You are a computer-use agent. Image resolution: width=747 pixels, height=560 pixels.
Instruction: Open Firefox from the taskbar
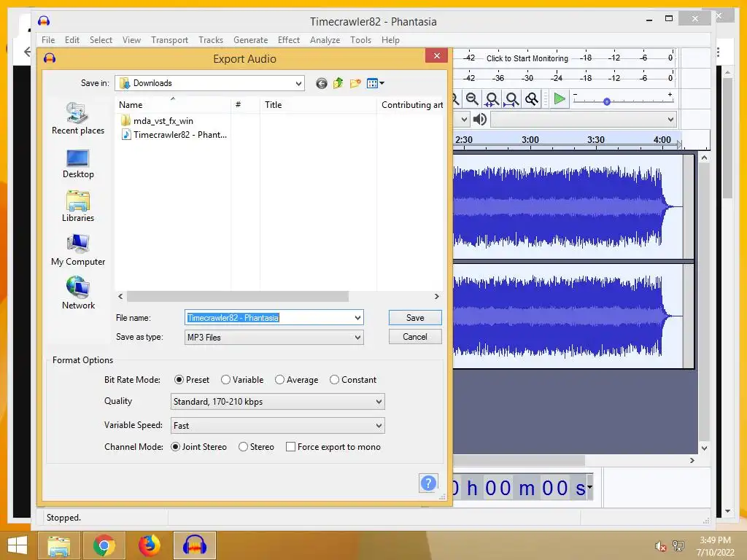pos(149,545)
